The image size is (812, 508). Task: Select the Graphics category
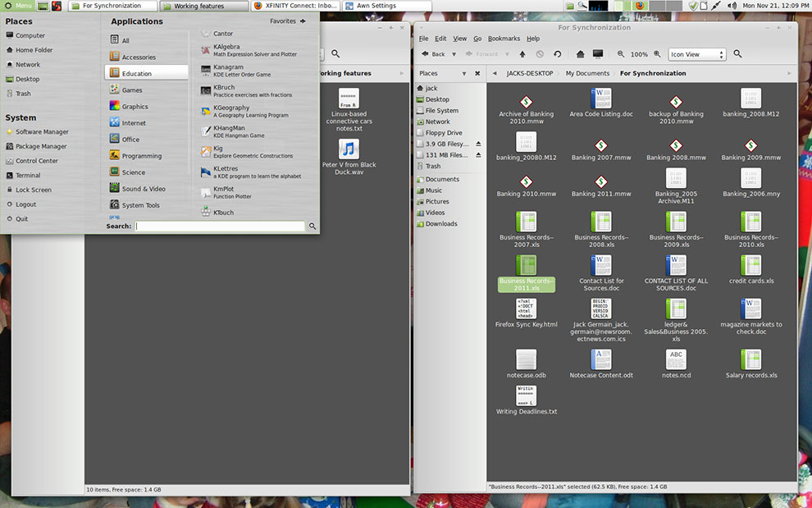[146, 107]
